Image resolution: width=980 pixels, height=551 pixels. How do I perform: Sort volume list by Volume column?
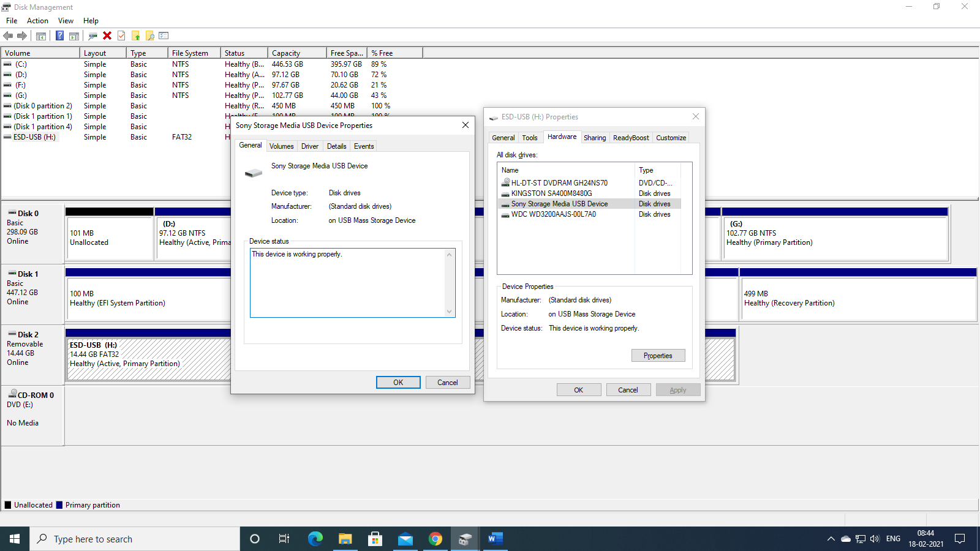(x=40, y=53)
